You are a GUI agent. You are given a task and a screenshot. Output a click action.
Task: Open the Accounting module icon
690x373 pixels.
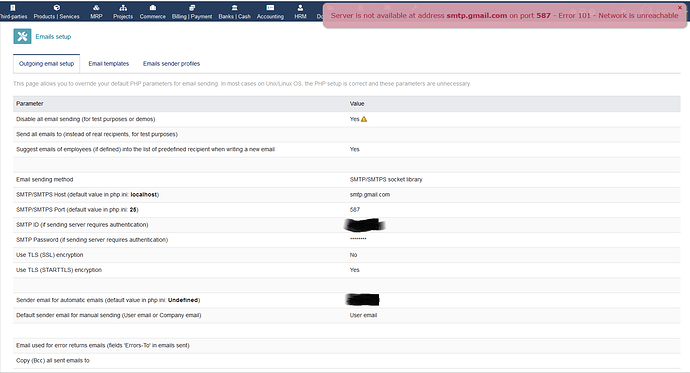(x=270, y=7)
